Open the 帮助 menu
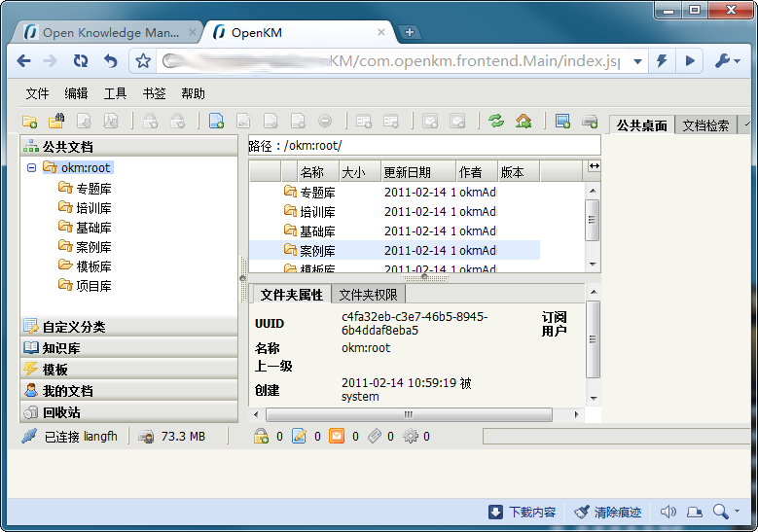The image size is (758, 532). click(193, 93)
